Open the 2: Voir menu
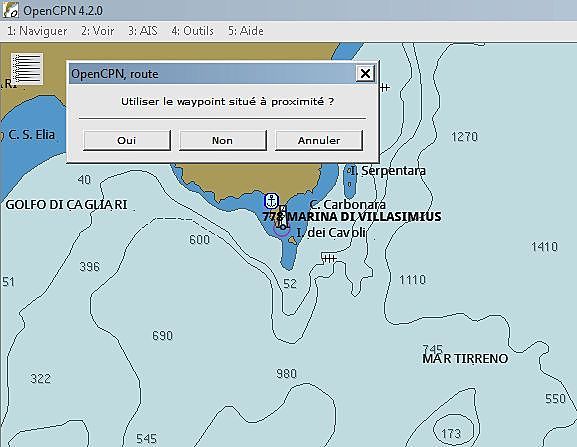 98,31
